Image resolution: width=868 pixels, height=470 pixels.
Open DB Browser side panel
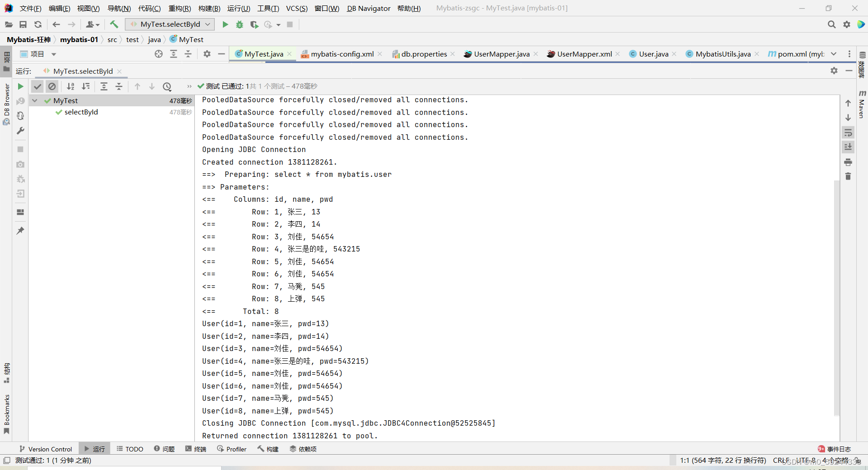point(6,104)
